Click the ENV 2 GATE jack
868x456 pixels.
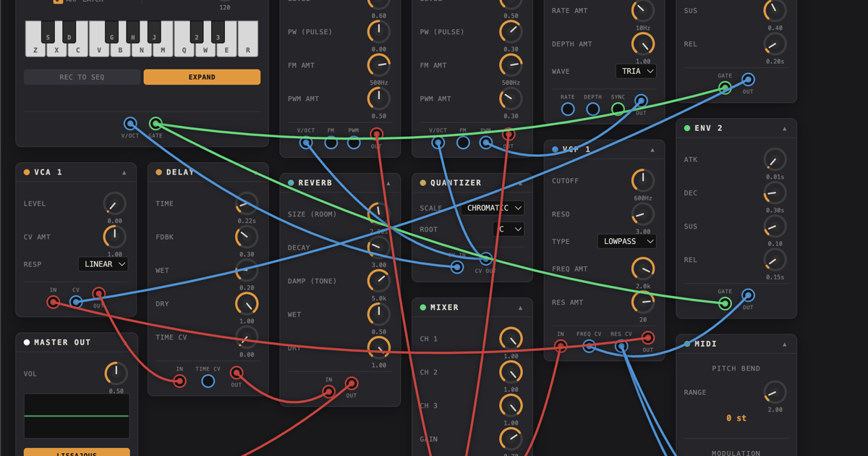tap(725, 303)
